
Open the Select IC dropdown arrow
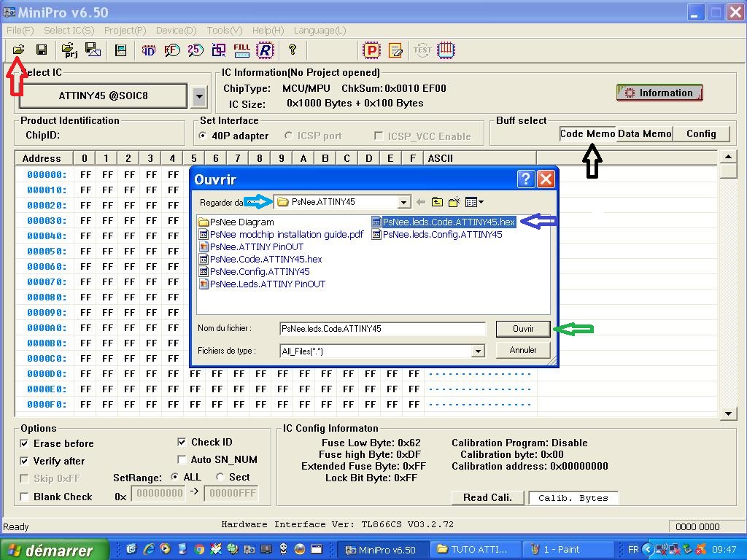(x=200, y=96)
